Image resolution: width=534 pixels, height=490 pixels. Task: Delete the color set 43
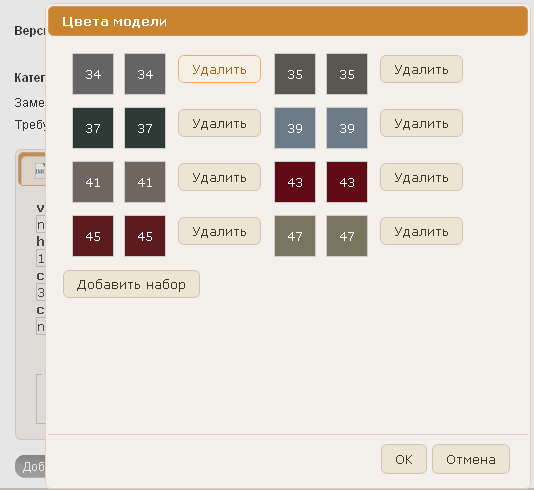pyautogui.click(x=421, y=177)
